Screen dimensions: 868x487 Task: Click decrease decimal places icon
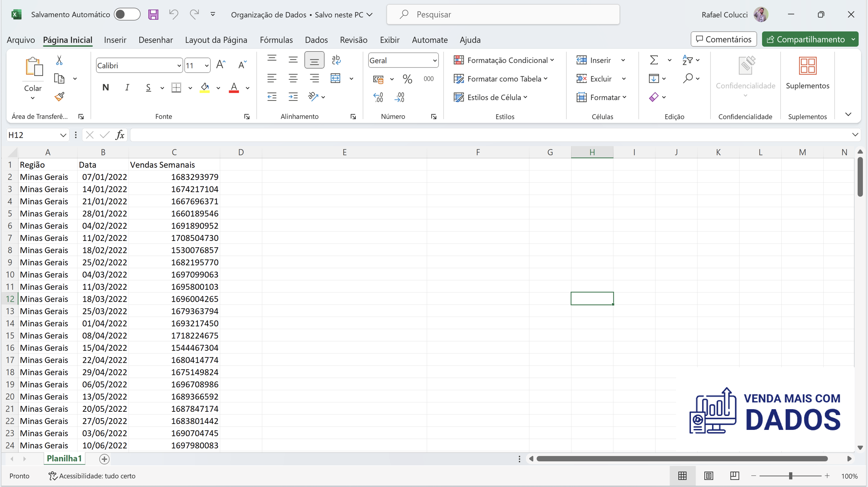click(400, 97)
